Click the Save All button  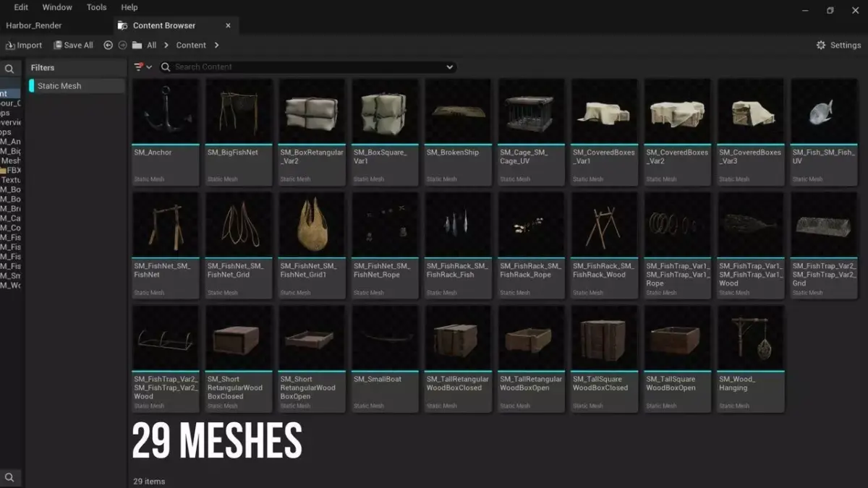tap(72, 45)
